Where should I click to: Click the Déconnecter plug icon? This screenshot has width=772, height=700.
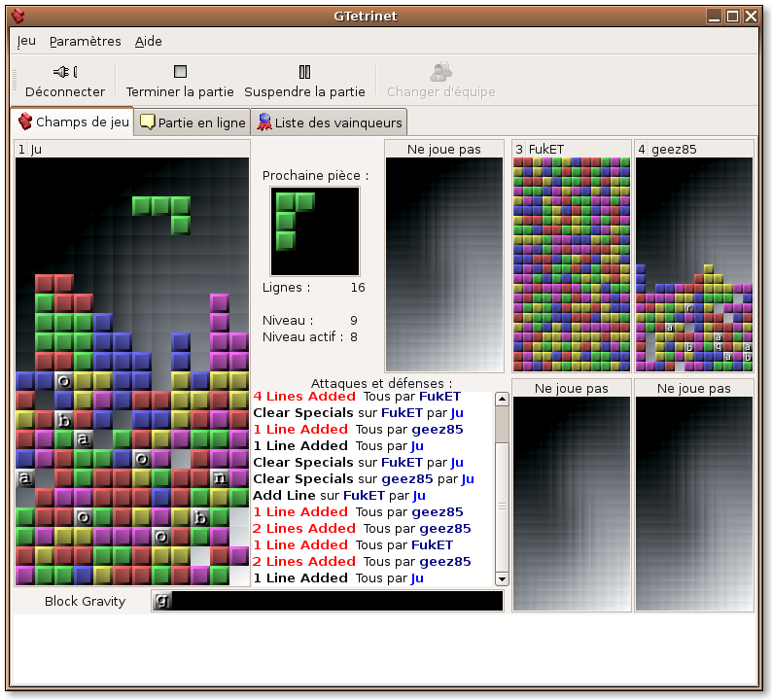[65, 72]
